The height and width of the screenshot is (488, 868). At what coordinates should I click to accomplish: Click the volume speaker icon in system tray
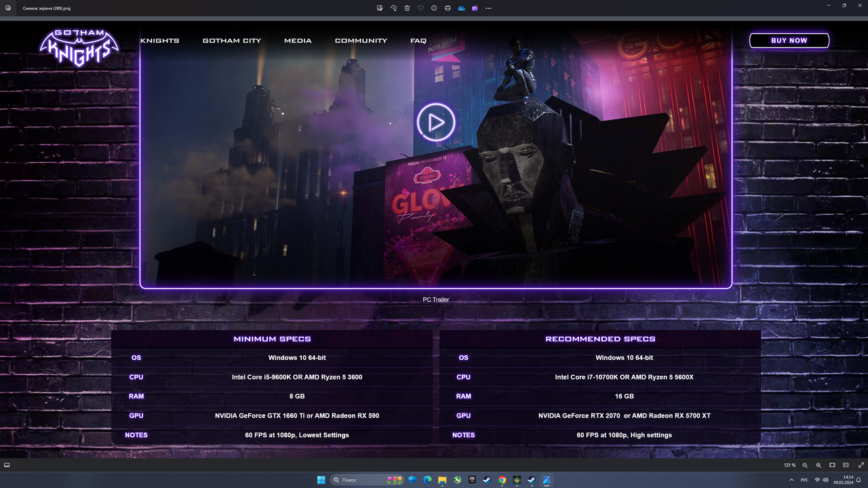[x=825, y=480]
